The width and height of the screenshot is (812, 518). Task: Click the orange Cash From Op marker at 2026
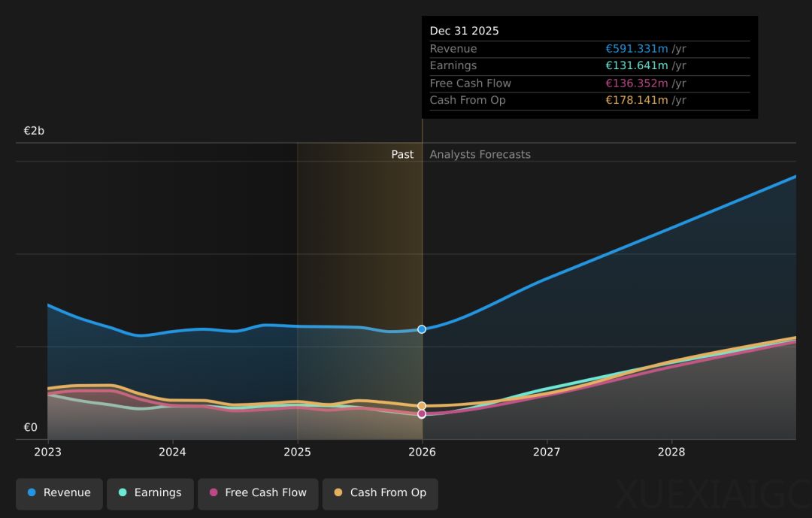click(x=422, y=406)
